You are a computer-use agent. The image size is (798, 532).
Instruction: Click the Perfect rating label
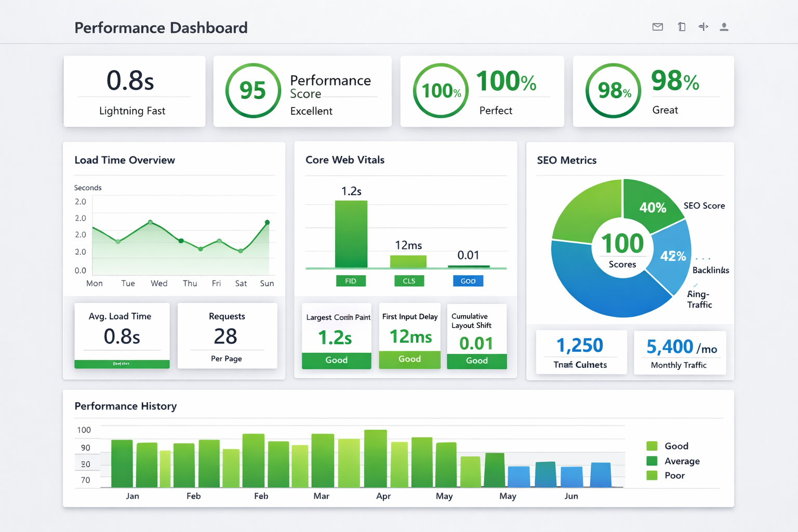click(496, 111)
